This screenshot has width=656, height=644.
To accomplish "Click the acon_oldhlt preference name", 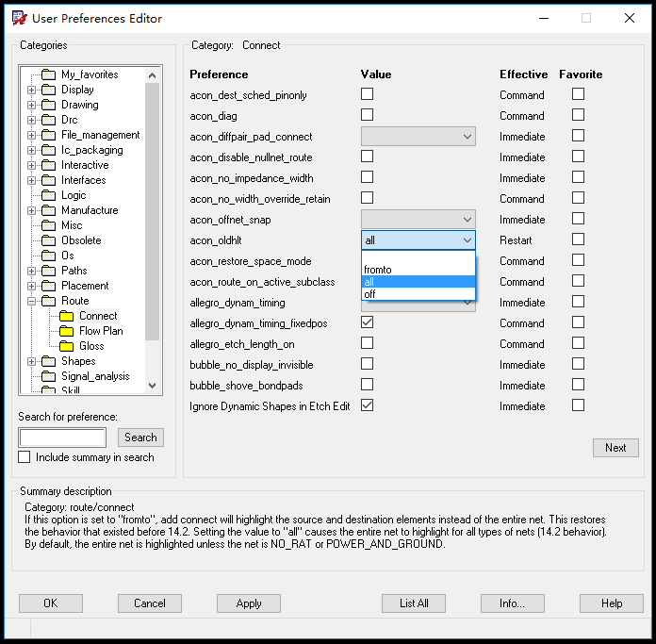I will pyautogui.click(x=216, y=240).
